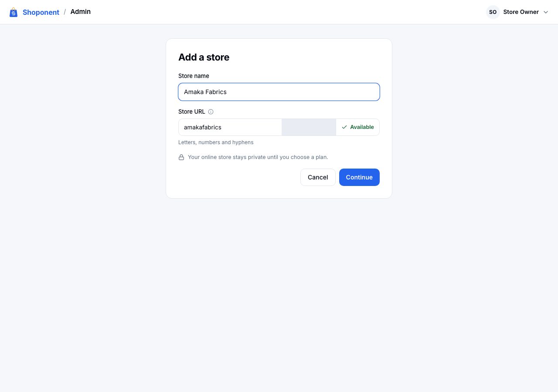This screenshot has height=392, width=558.
Task: Click the Shoponent shopping bag logo
Action: pyautogui.click(x=14, y=12)
